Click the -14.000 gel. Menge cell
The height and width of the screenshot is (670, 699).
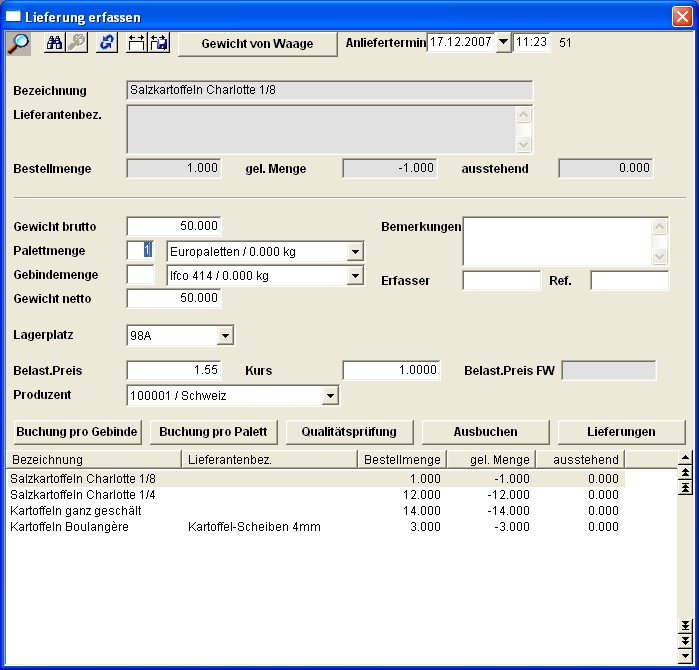509,511
